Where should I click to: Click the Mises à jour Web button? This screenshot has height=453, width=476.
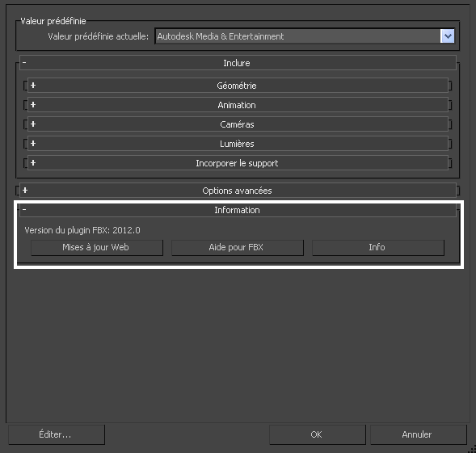tap(97, 247)
